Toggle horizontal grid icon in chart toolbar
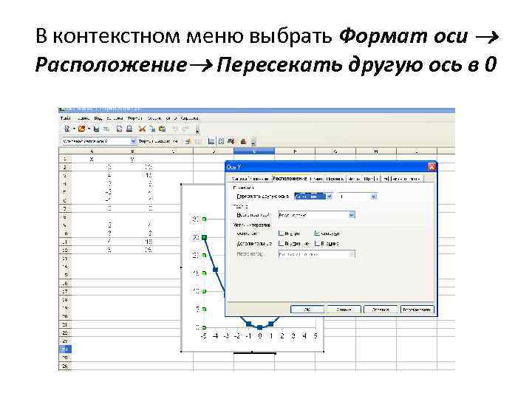Viewport: 532px width, 399px height. (211, 141)
